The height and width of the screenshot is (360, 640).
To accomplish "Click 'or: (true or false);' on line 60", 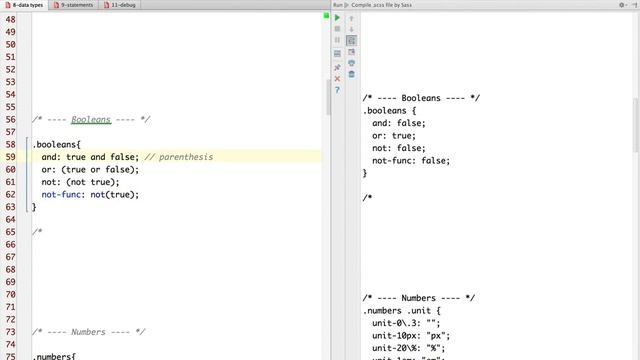I will [x=90, y=169].
